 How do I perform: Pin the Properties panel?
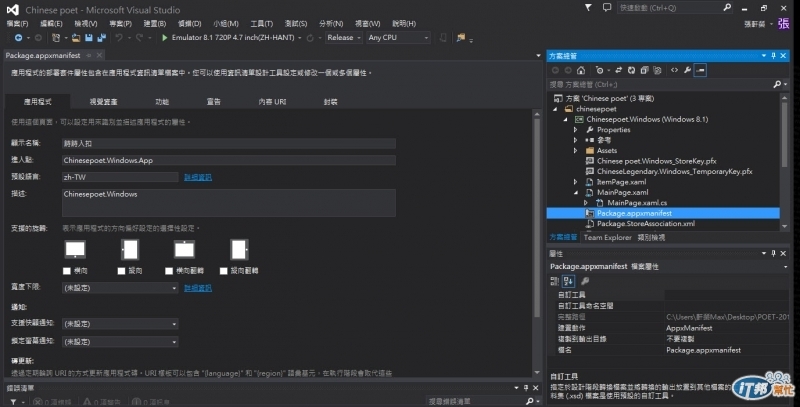pos(773,253)
